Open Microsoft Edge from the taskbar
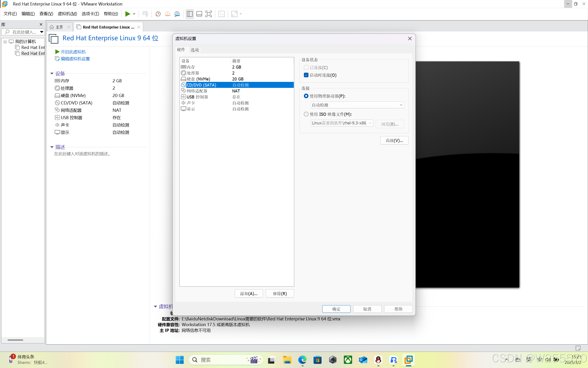Viewport: 588px width, 368px height. coord(302,360)
